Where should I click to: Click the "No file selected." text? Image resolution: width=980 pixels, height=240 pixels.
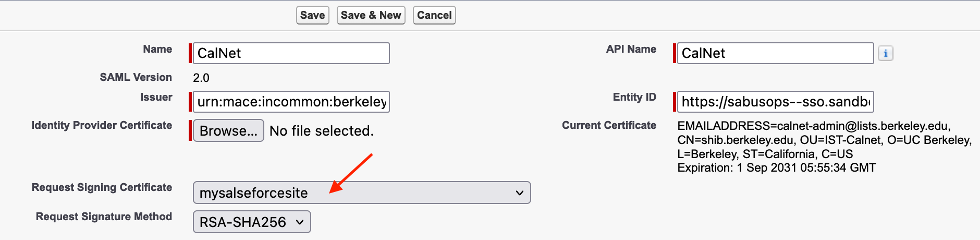(x=322, y=130)
